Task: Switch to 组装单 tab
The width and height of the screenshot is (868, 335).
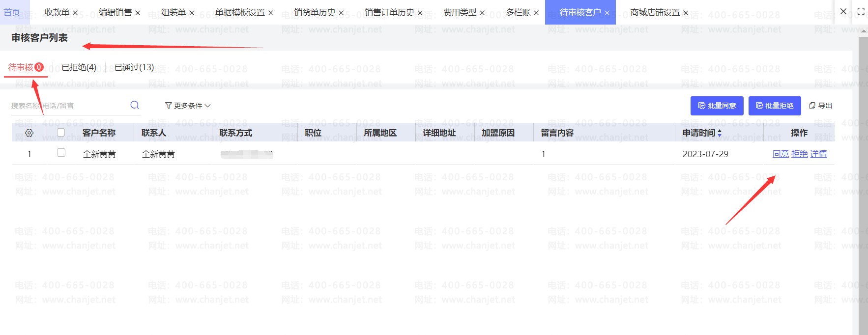Action: click(174, 12)
